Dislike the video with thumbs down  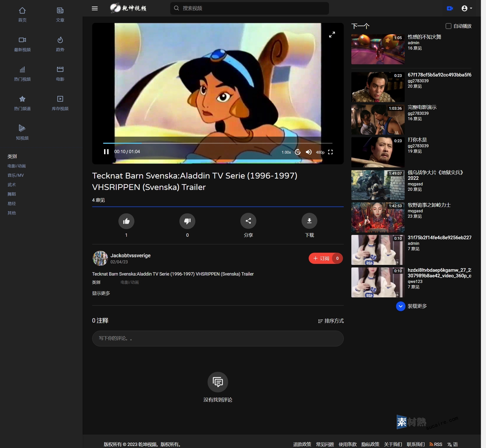187,221
